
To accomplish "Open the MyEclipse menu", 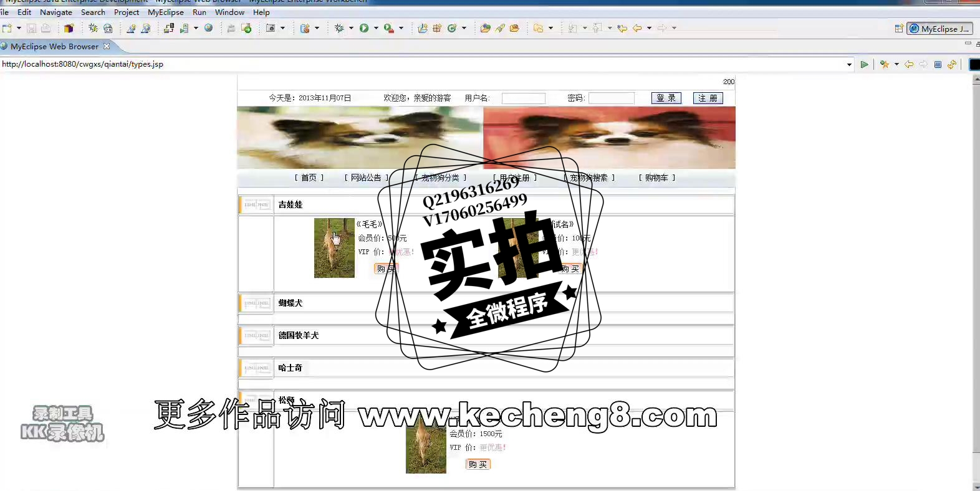I will point(166,12).
